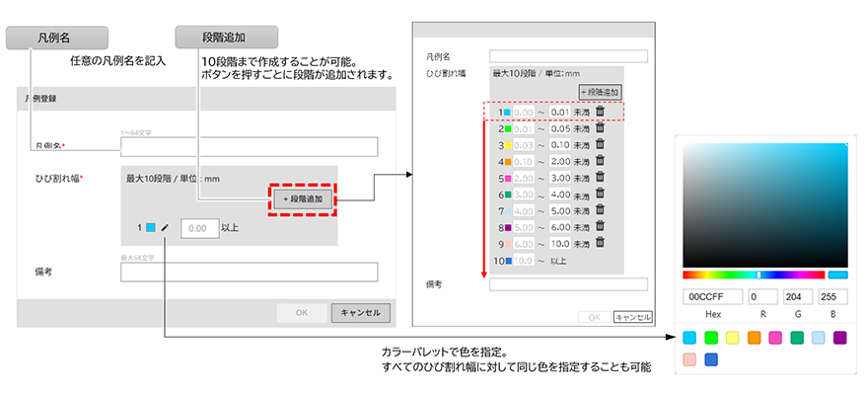Click the G value field showing 204
The height and width of the screenshot is (395, 868).
[796, 297]
